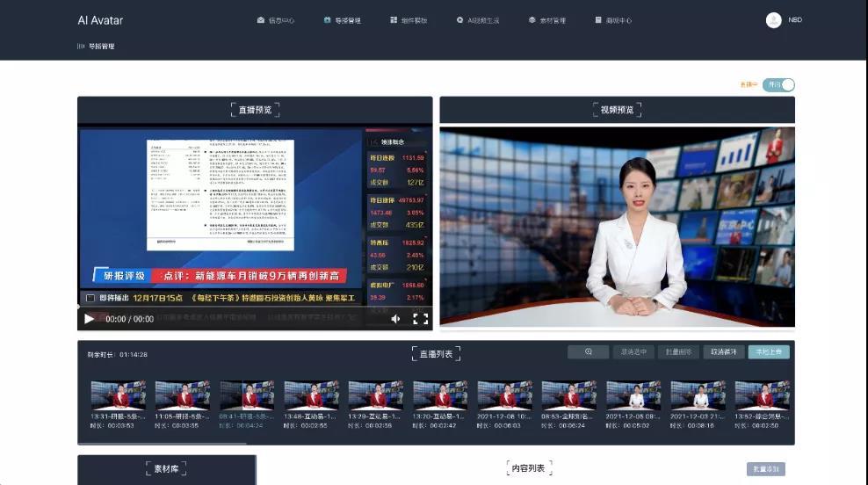Select the 2021-12-05 clip thumbnail
868x485 pixels.
633,395
